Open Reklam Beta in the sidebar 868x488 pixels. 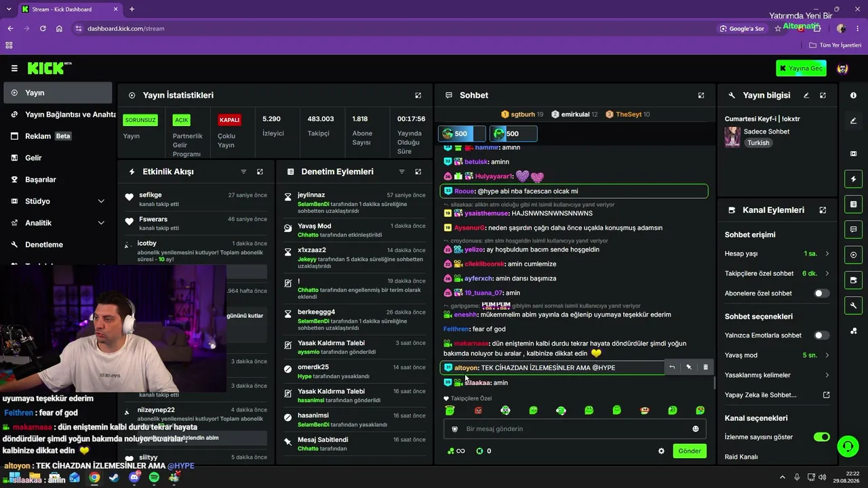(58, 136)
